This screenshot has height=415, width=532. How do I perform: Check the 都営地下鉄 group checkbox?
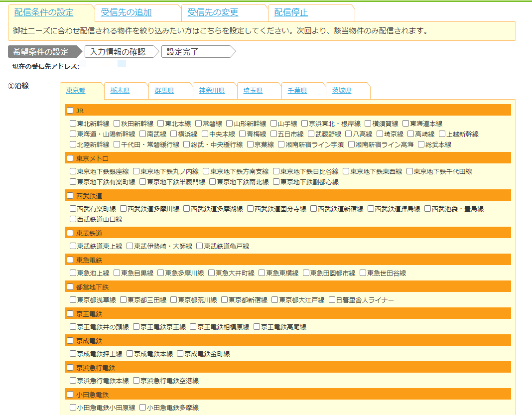[x=70, y=287]
